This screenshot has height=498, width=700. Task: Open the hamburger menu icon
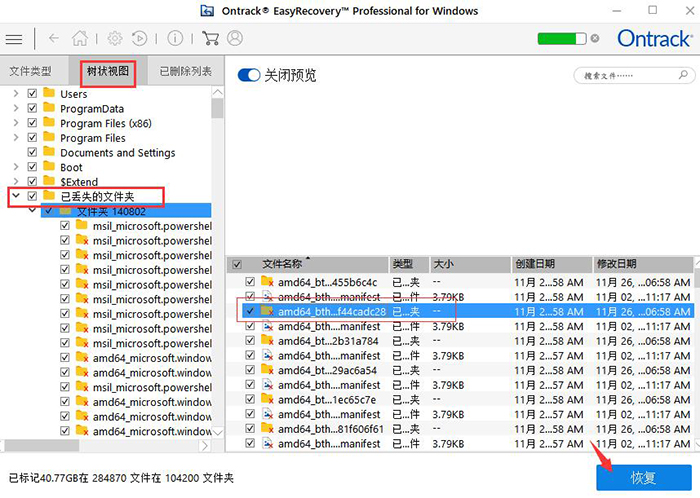point(14,39)
